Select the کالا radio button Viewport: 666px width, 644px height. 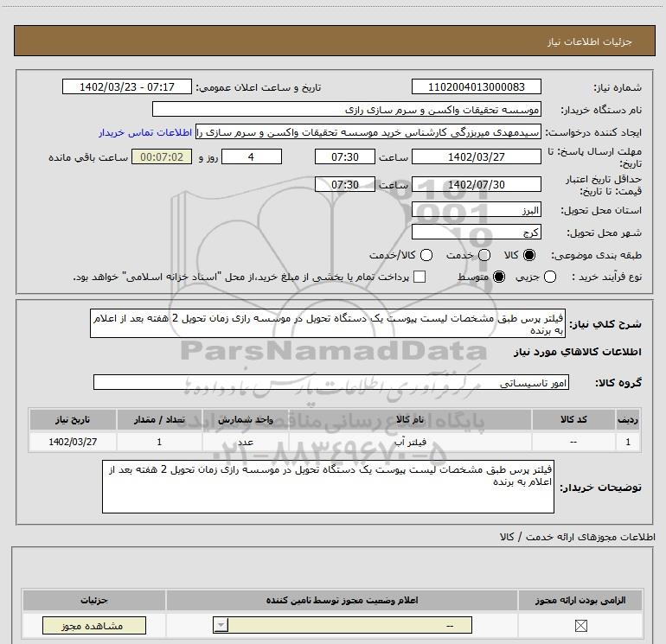tap(529, 255)
